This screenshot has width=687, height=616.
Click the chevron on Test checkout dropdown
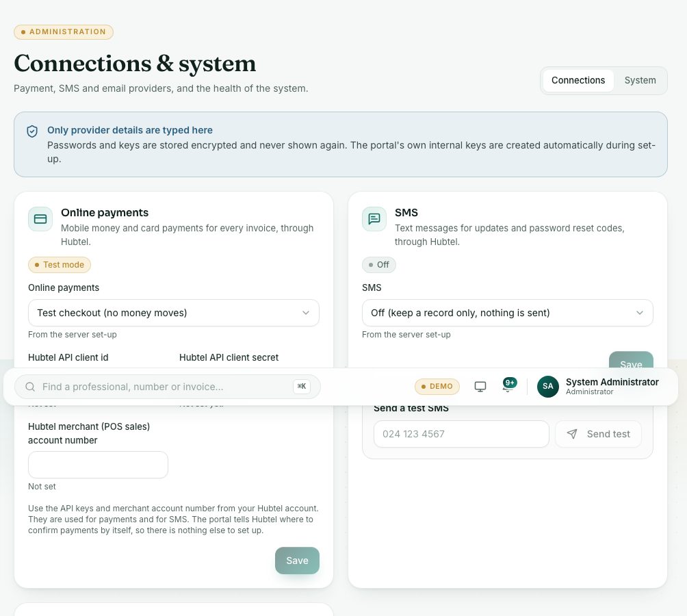(x=306, y=313)
